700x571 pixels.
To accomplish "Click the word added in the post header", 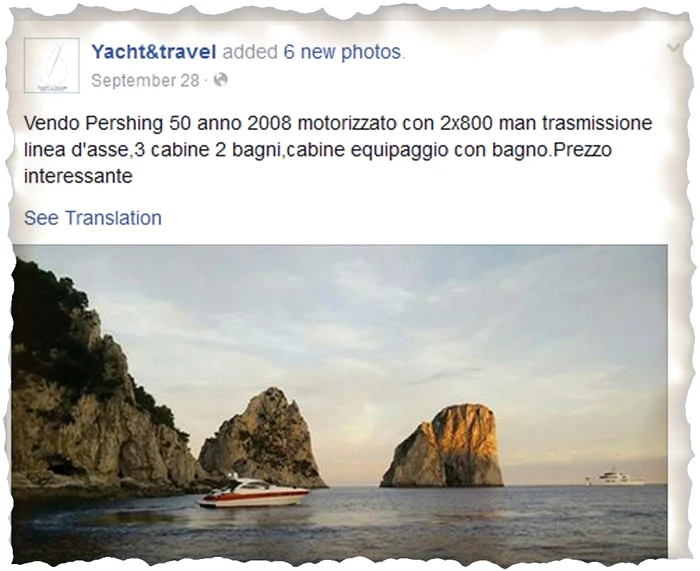I will pos(250,52).
